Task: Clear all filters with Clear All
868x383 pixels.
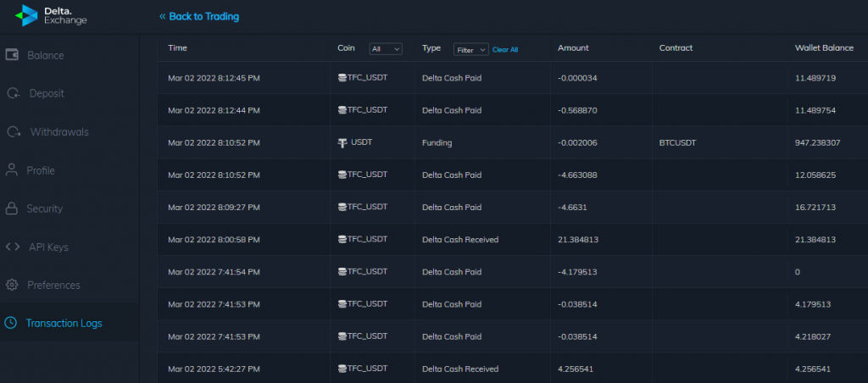Action: [x=505, y=50]
